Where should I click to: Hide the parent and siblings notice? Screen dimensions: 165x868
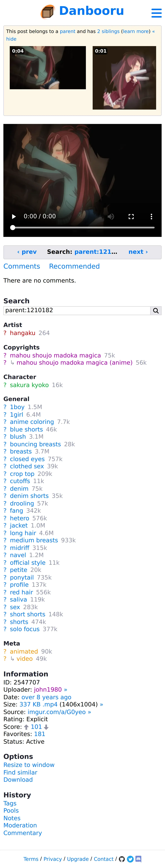[11, 39]
